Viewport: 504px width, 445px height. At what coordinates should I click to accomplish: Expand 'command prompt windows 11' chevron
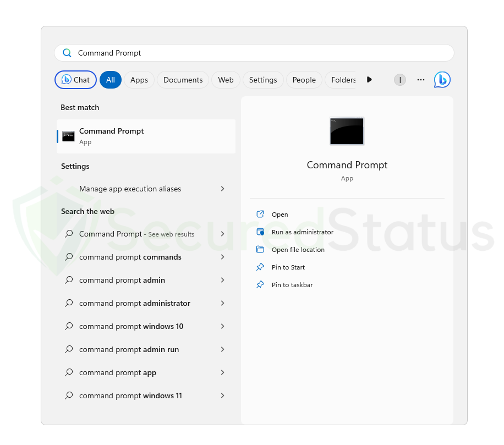(222, 395)
